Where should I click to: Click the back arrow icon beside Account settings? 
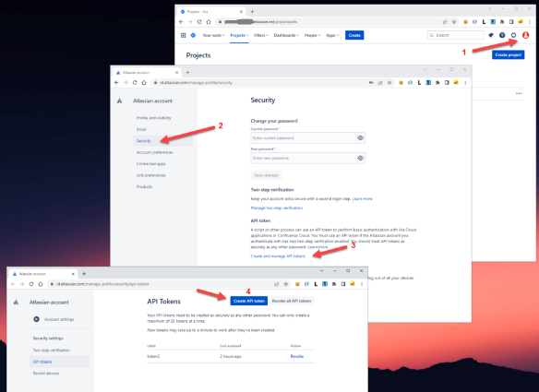[36, 319]
